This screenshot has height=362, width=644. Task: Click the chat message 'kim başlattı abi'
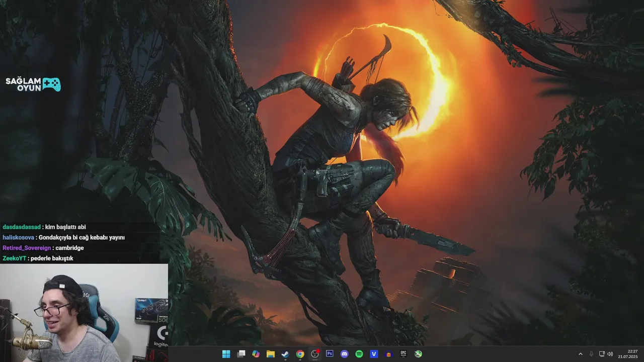pyautogui.click(x=65, y=227)
